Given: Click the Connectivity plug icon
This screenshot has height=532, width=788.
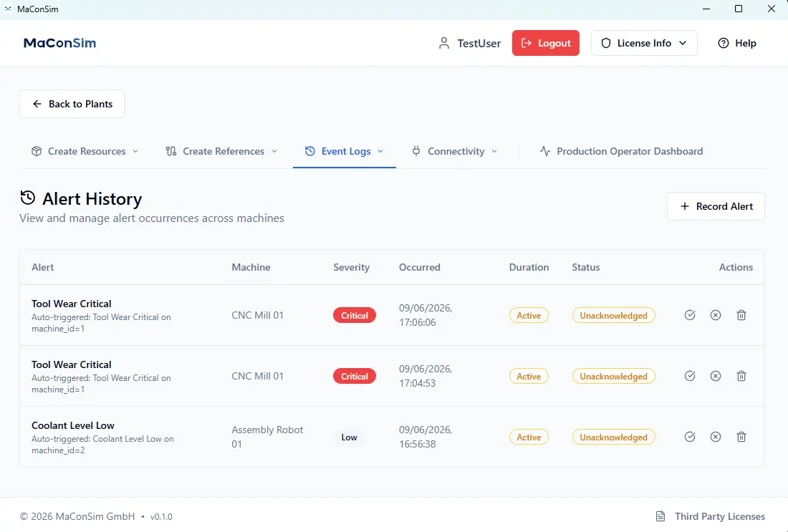Looking at the screenshot, I should tap(416, 151).
